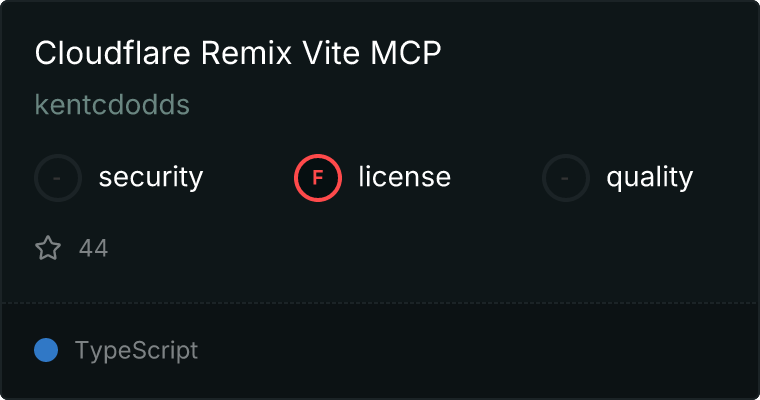This screenshot has height=400, width=760.
Task: Click the dash inside the quality circle
Action: tap(565, 178)
